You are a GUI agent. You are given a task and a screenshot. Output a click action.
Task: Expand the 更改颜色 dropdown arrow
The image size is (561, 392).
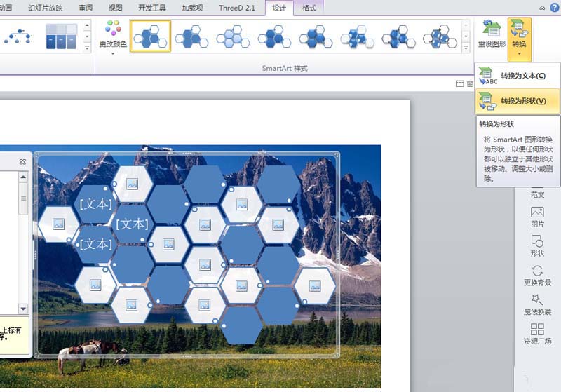[x=113, y=54]
